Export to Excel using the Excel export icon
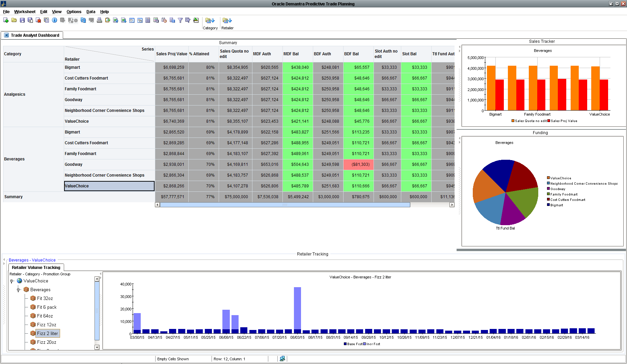The width and height of the screenshot is (627, 364). (124, 20)
